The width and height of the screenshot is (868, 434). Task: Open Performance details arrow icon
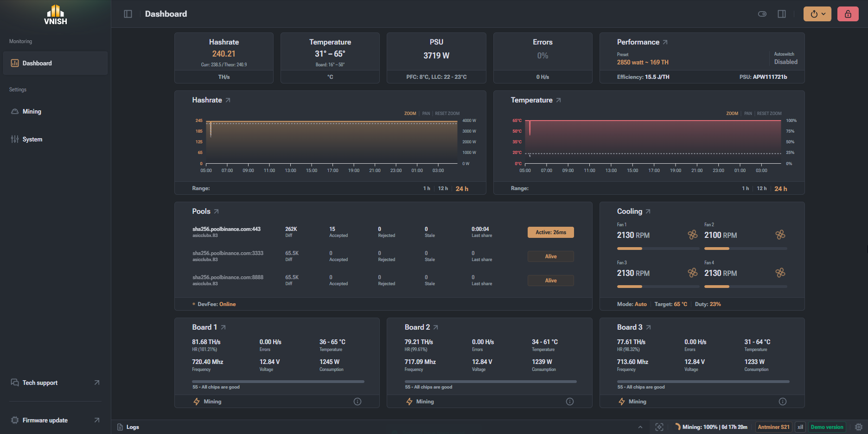click(665, 42)
